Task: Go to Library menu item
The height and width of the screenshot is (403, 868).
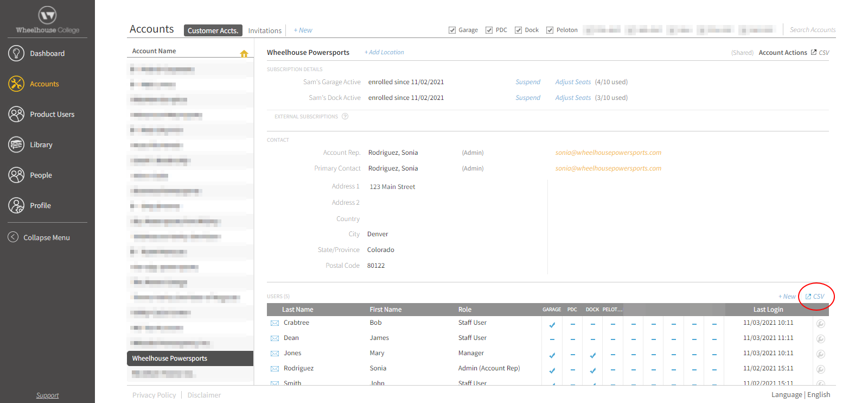Action: pos(41,144)
